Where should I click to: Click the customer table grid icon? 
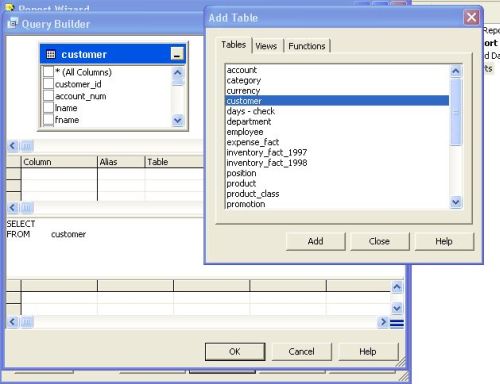(x=51, y=54)
